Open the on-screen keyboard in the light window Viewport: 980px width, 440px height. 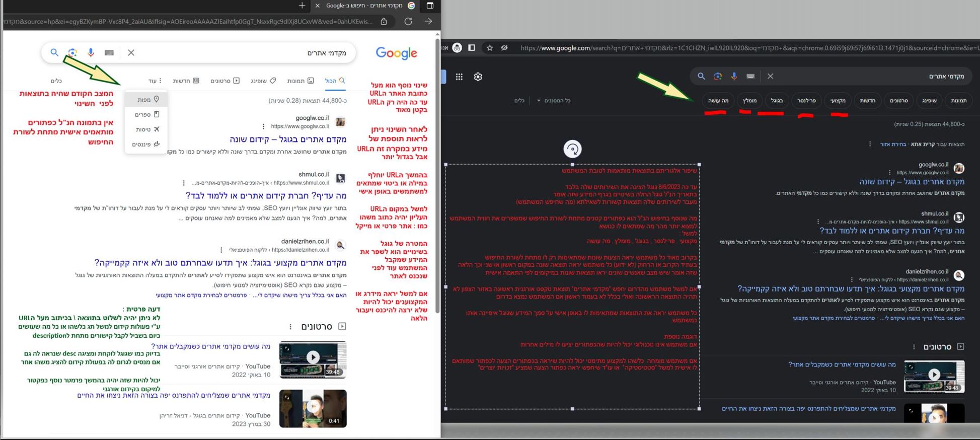(x=109, y=52)
